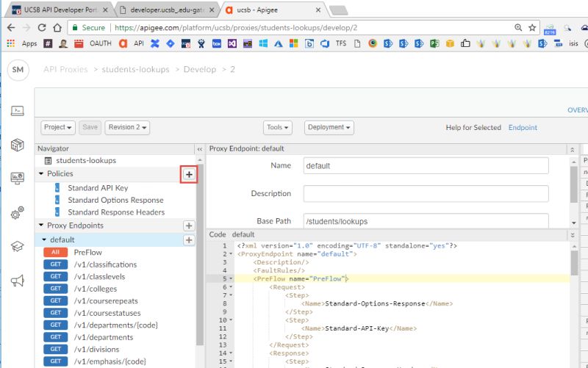Open the Learn graduation cap icon
Viewport: 588px width, 368px height.
[x=17, y=246]
